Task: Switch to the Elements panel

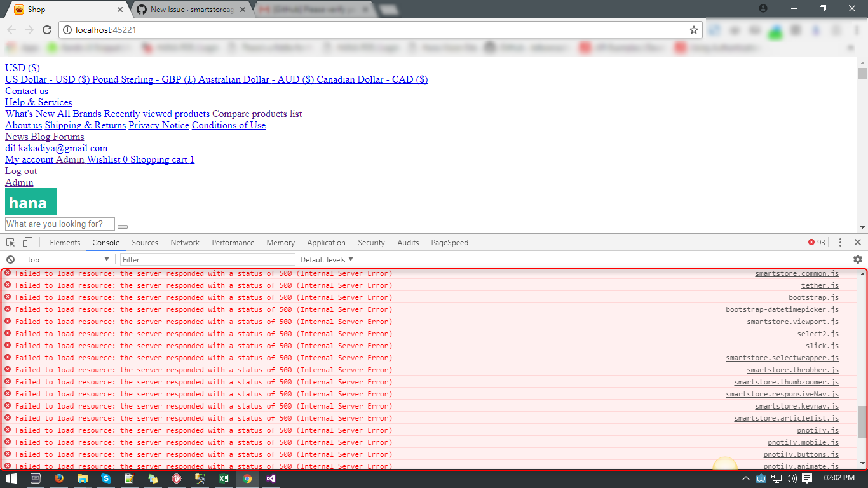Action: 65,242
